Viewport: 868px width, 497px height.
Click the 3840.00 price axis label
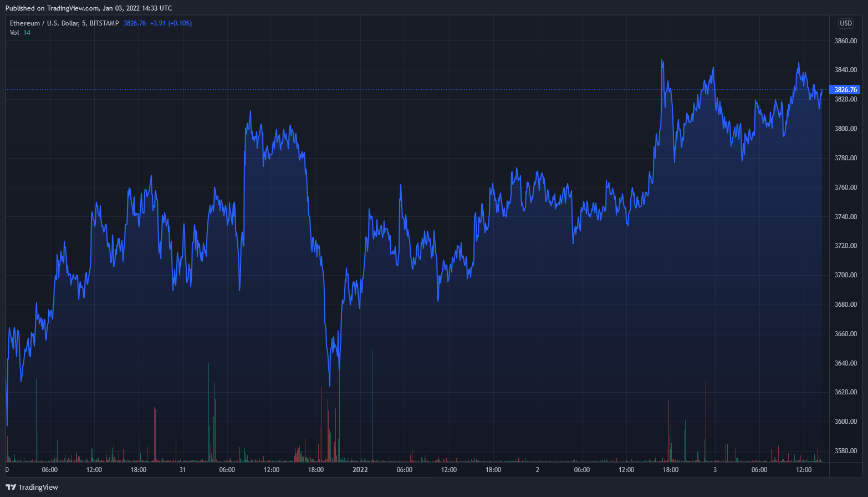[846, 70]
